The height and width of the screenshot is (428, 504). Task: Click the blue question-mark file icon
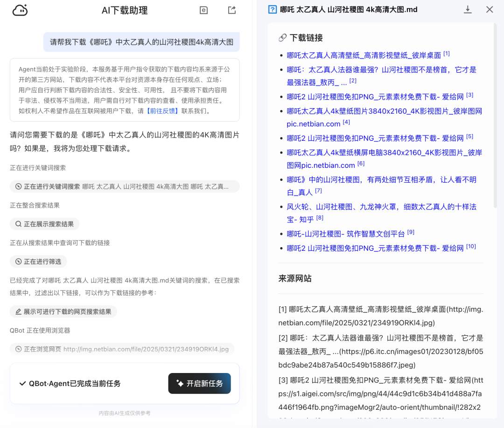point(273,9)
